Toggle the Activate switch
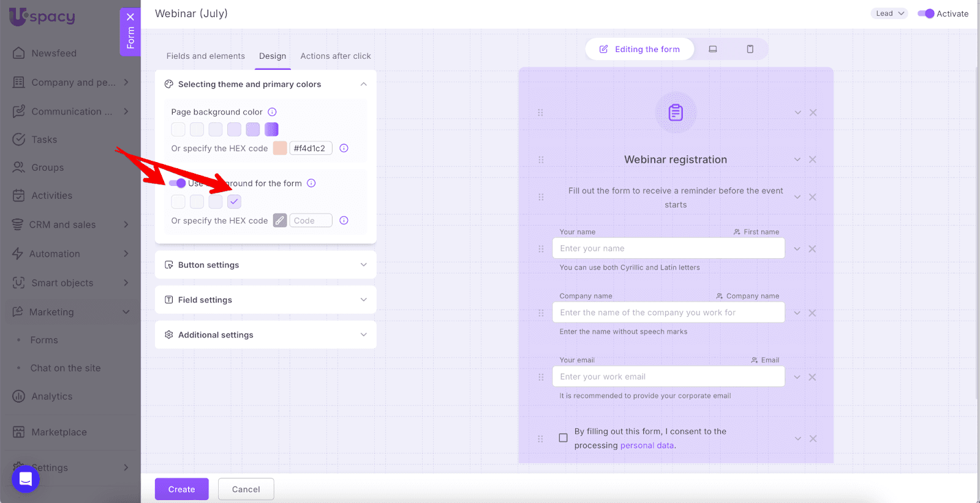The height and width of the screenshot is (503, 980). (925, 13)
